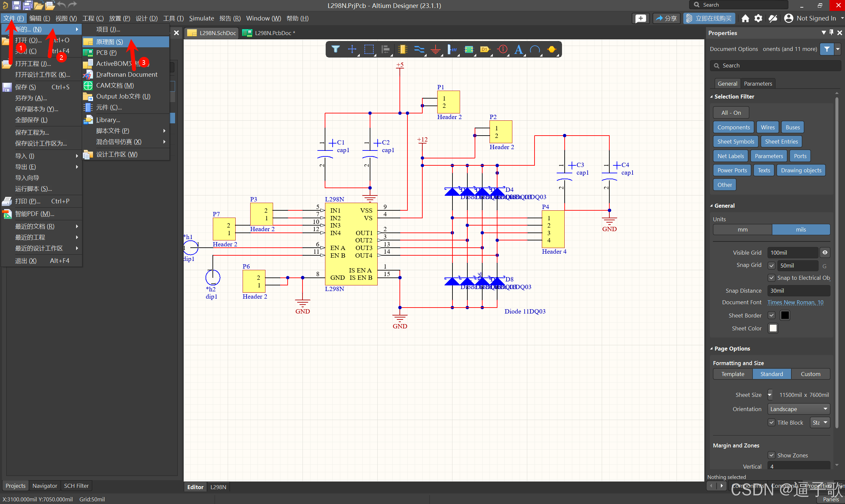Click the Home icon in top bar
This screenshot has width=845, height=504.
pyautogui.click(x=745, y=18)
